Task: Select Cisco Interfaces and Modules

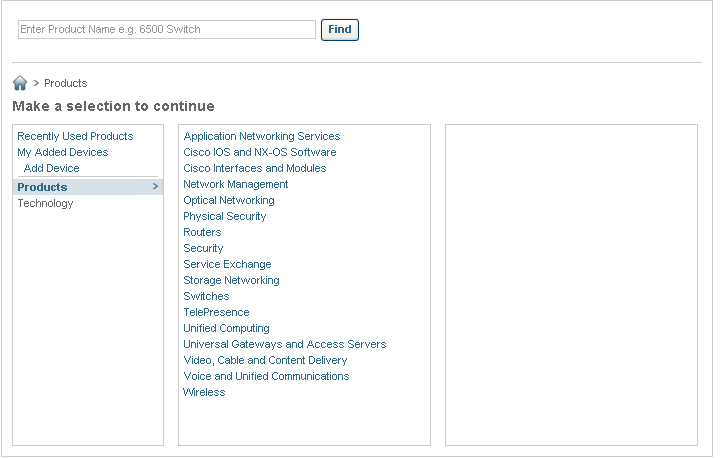Action: 255,169
